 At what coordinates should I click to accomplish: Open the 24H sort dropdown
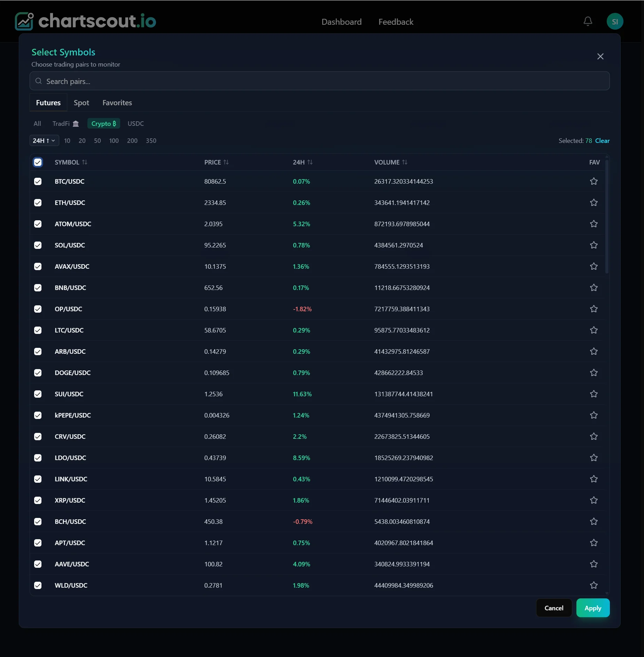44,140
